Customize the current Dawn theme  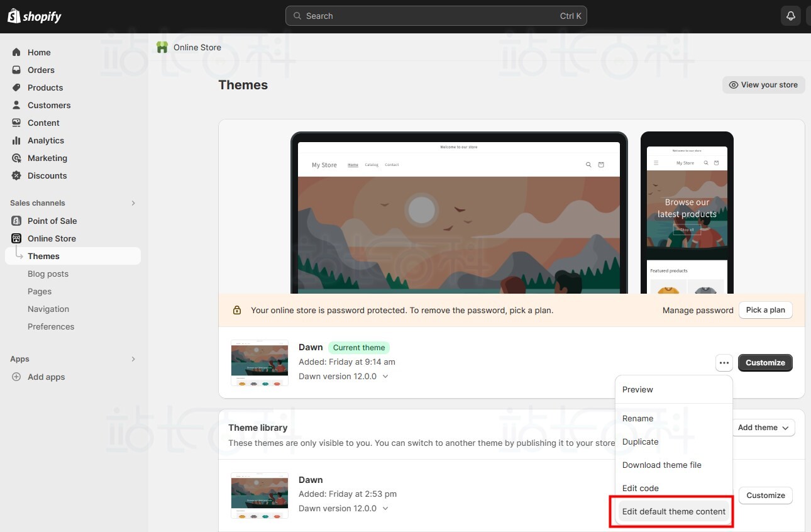click(x=765, y=363)
